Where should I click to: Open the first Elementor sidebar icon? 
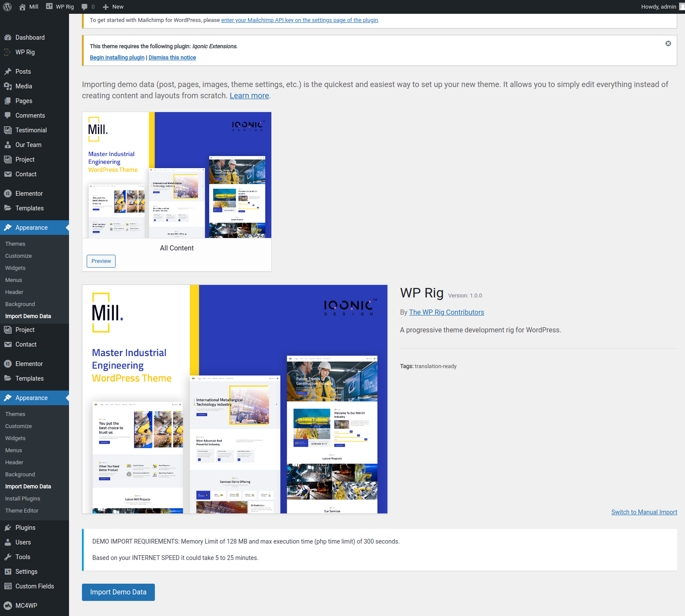tap(8, 194)
